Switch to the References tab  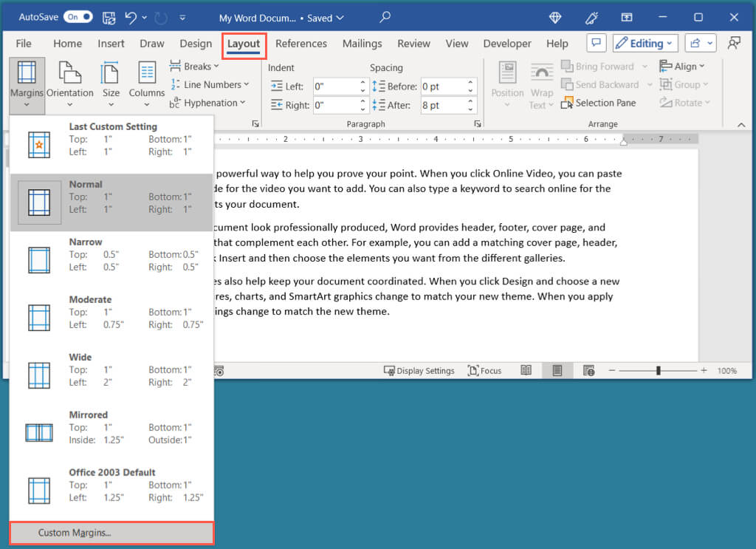301,44
